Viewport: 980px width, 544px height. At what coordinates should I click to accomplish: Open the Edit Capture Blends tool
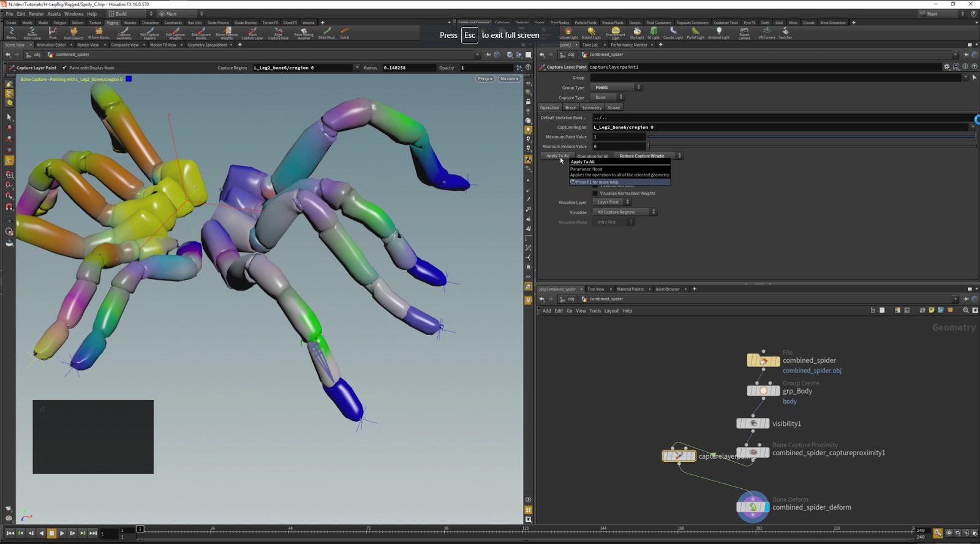point(201,32)
